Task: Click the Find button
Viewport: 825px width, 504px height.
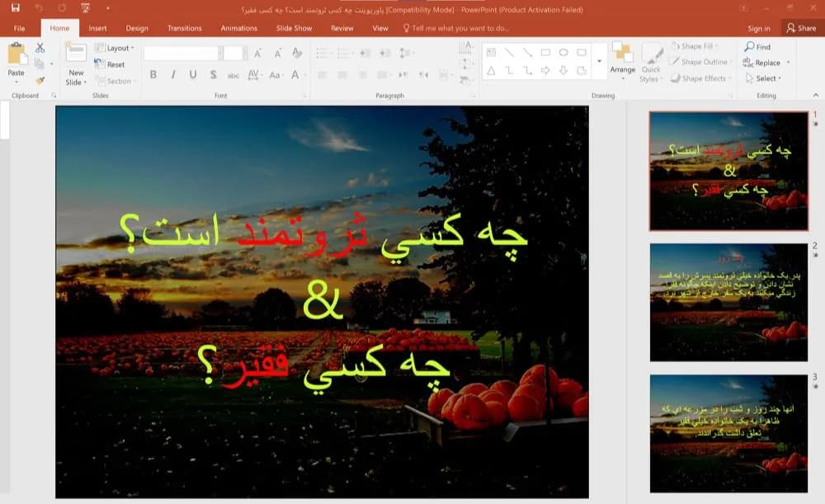Action: [757, 47]
